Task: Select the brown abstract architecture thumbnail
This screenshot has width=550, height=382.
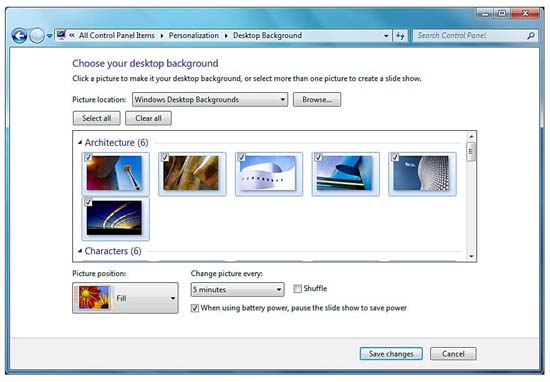Action: [x=192, y=174]
